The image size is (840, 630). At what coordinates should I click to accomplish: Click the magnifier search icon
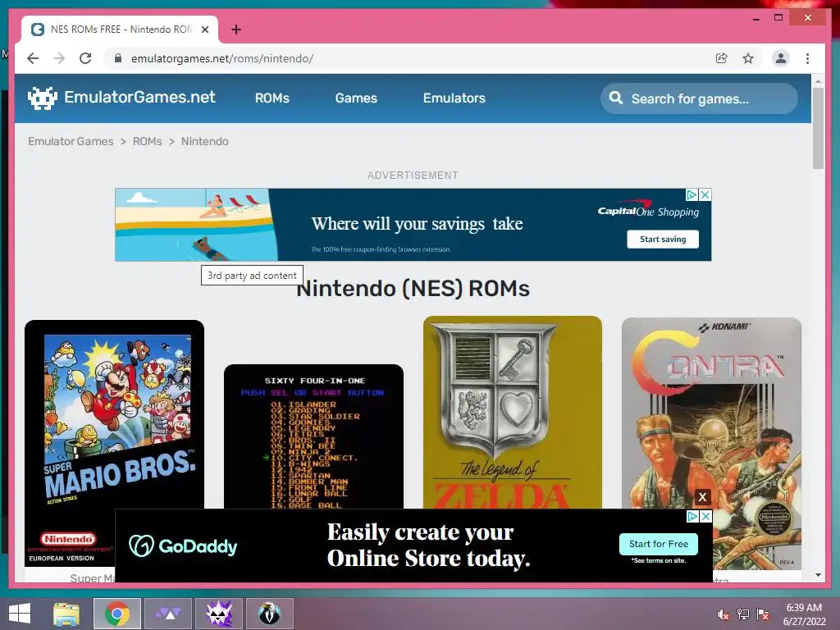(616, 98)
